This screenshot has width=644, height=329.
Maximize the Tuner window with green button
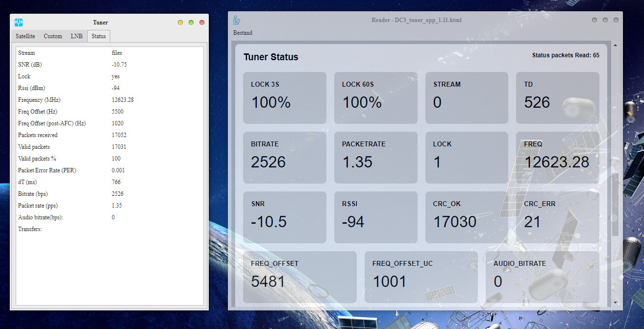[191, 23]
